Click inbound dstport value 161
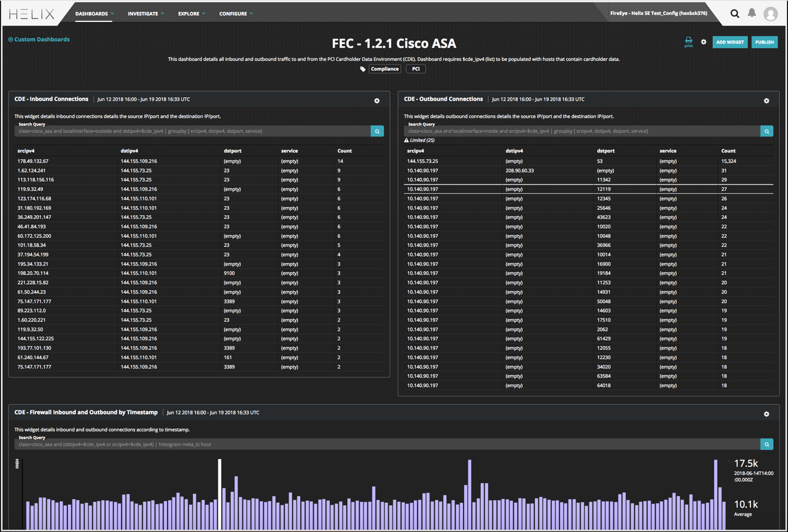This screenshot has height=532, width=788. (x=228, y=357)
